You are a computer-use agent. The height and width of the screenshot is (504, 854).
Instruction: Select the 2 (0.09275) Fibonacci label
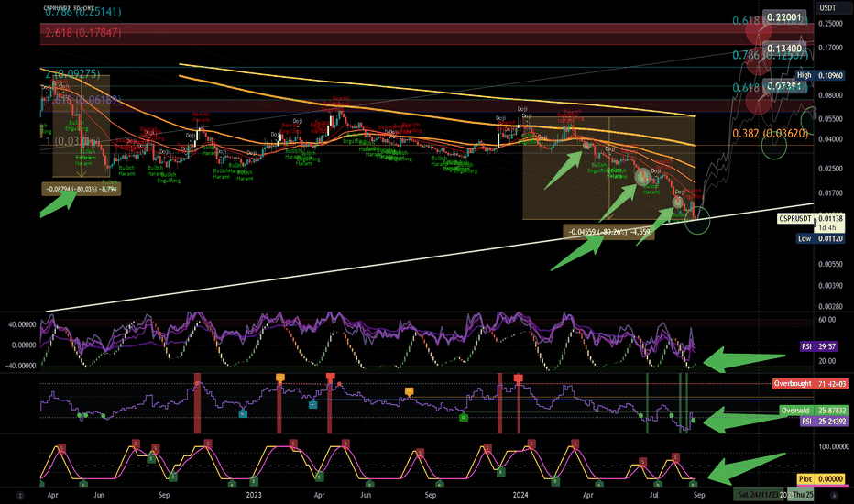tap(72, 74)
